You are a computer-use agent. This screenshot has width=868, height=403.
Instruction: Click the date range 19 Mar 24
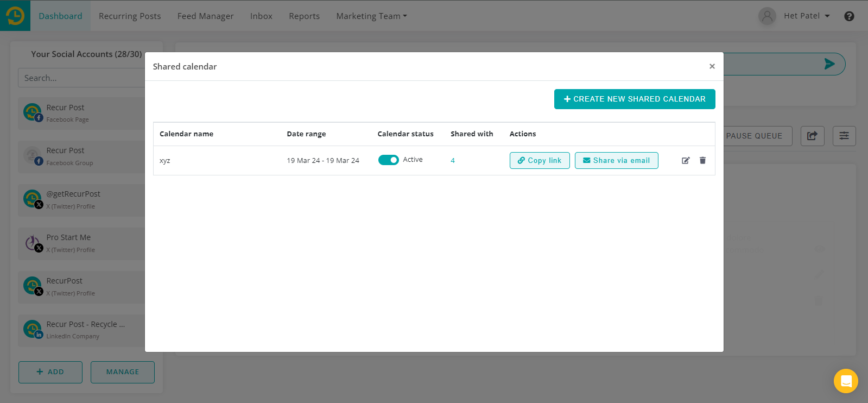323,160
